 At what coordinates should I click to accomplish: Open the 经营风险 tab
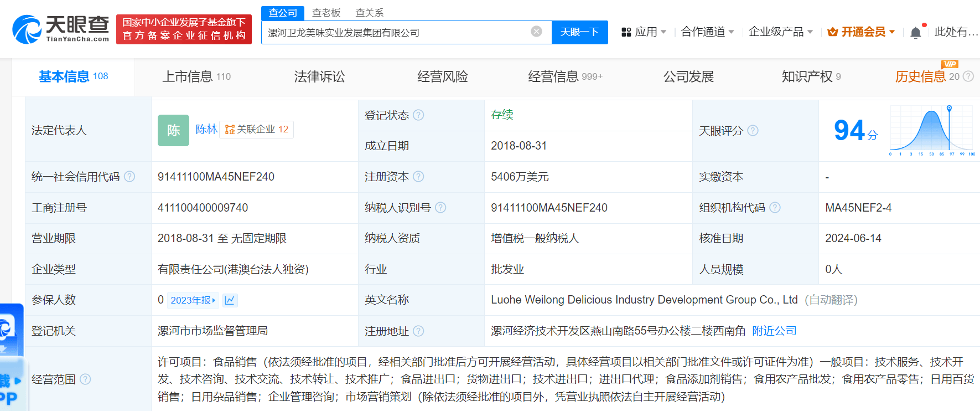pos(442,76)
